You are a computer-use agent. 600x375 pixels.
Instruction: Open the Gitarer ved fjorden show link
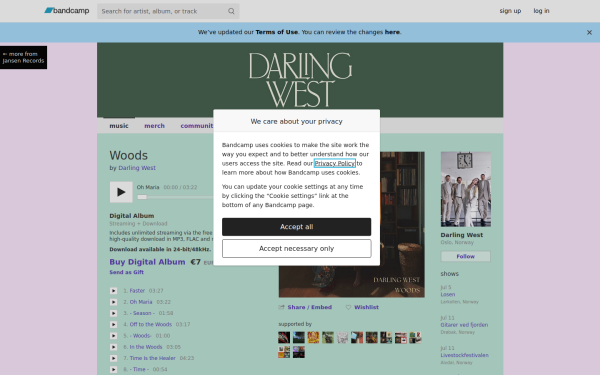click(464, 325)
